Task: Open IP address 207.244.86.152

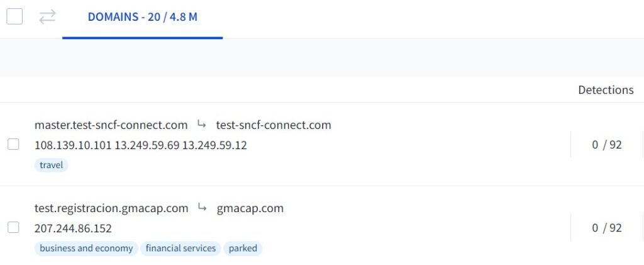Action: coord(73,228)
